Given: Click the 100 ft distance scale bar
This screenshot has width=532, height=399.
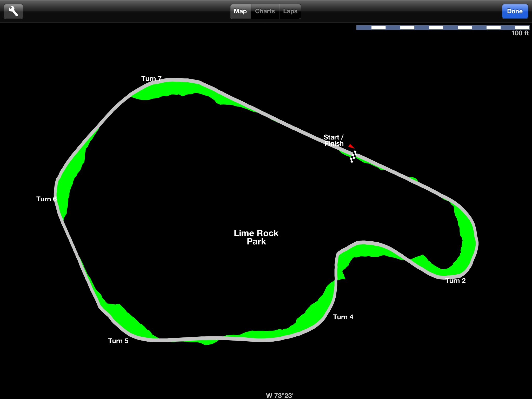Looking at the screenshot, I should pyautogui.click(x=443, y=28).
